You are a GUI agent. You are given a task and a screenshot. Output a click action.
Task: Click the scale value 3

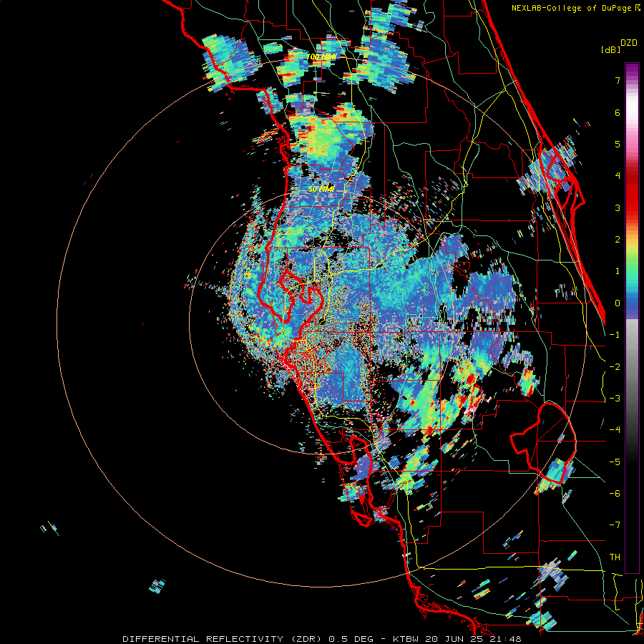[x=618, y=208]
